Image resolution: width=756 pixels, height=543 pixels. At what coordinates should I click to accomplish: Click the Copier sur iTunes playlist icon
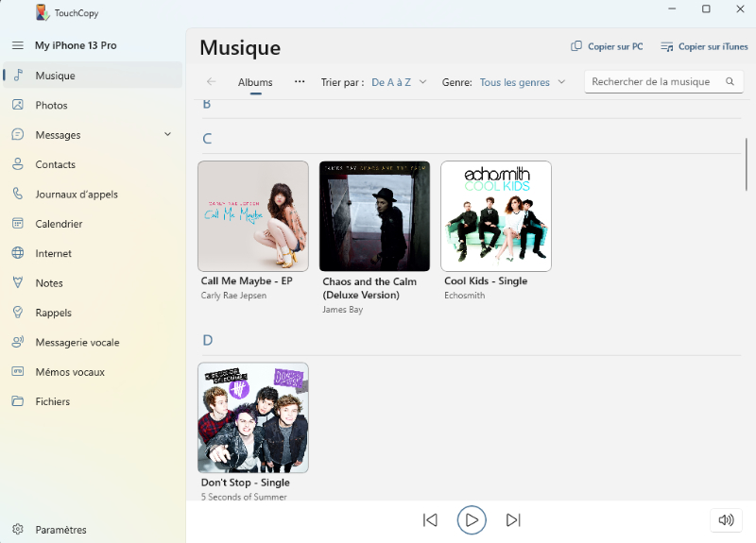coord(667,46)
